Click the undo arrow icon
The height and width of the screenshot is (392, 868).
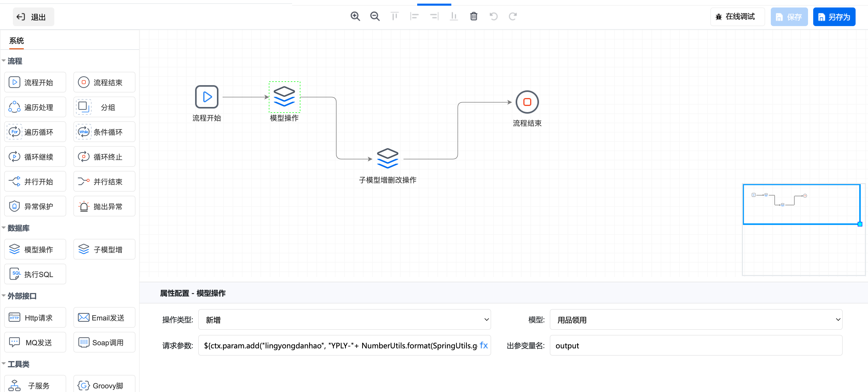click(x=493, y=16)
